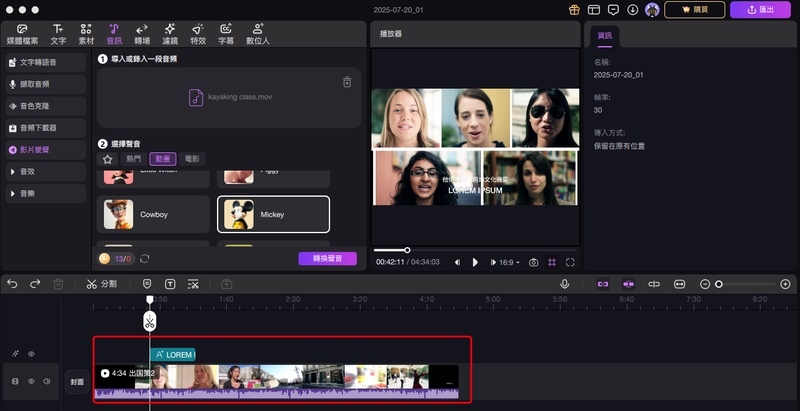The image size is (800, 411).
Task: Open the 16:9 aspect ratio dropdown
Action: click(x=509, y=262)
